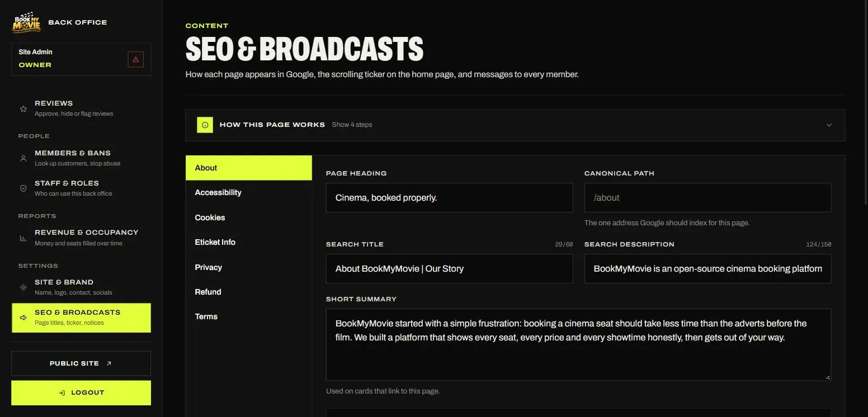
Task: Switch to the Refund page tab
Action: pos(249,292)
